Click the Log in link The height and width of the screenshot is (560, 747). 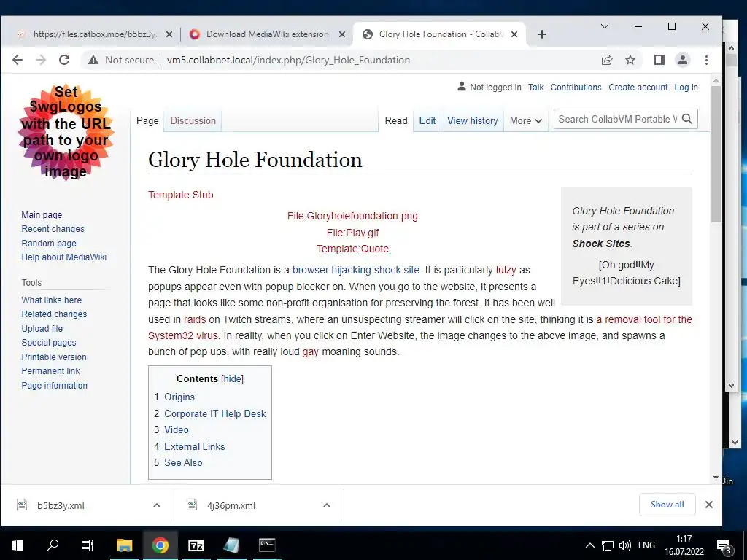coord(686,87)
